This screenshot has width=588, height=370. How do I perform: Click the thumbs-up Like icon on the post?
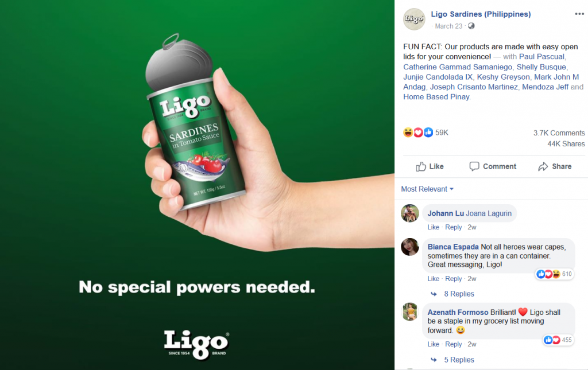click(x=421, y=167)
